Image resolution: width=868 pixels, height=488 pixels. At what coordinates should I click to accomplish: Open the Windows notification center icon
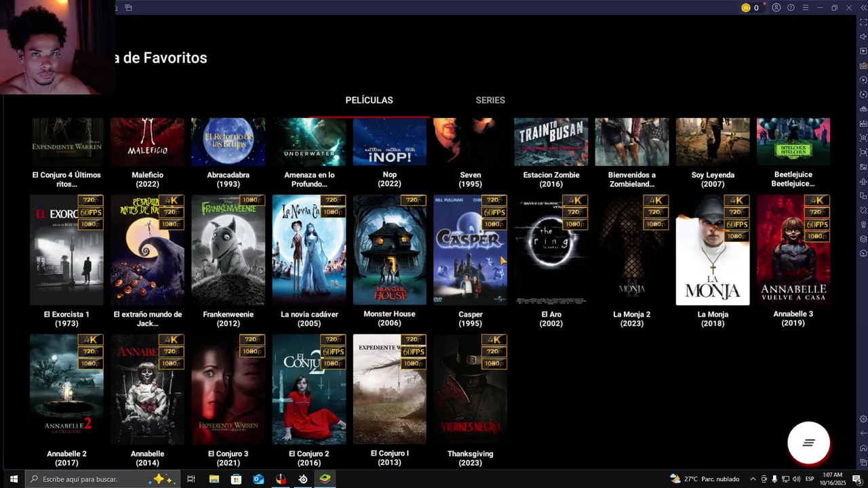click(856, 479)
